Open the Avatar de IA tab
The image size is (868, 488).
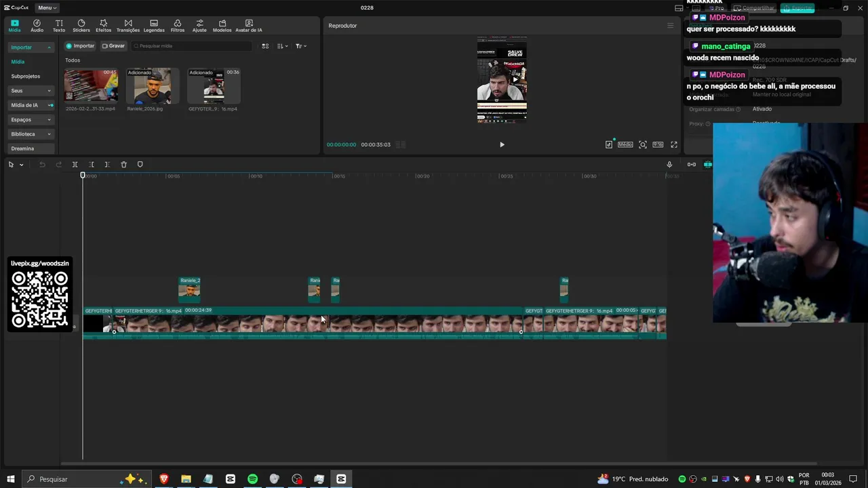249,26
